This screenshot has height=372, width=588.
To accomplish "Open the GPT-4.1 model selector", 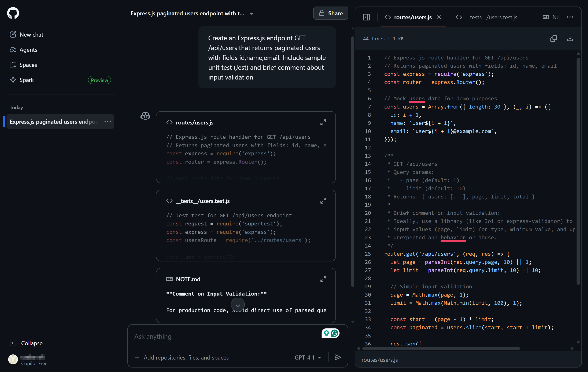I will click(x=308, y=357).
